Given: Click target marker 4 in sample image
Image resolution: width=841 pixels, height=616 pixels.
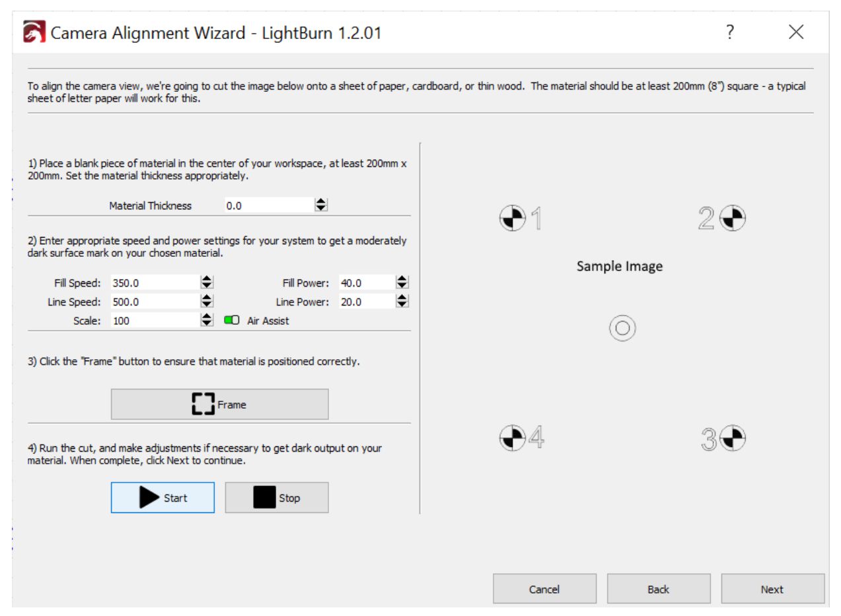Looking at the screenshot, I should (512, 437).
